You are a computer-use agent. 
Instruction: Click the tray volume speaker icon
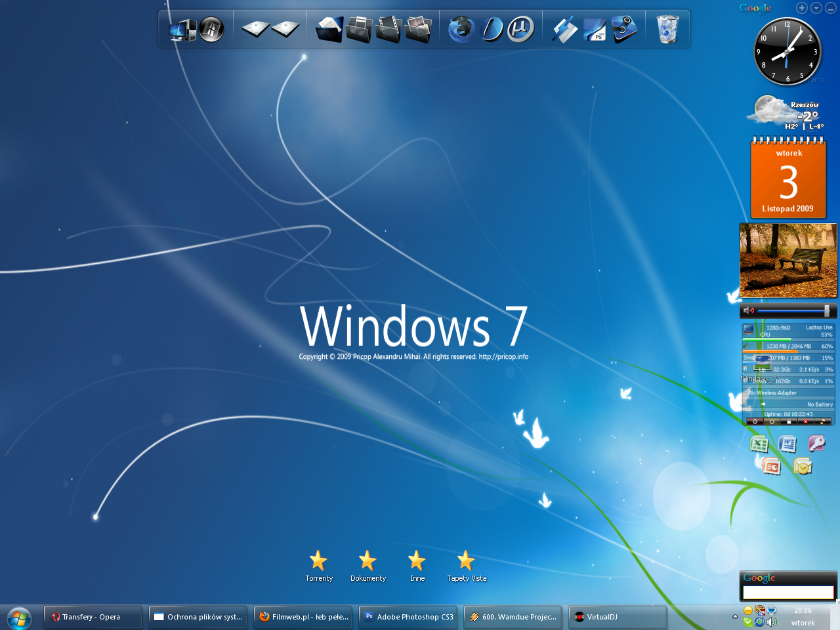click(x=772, y=622)
